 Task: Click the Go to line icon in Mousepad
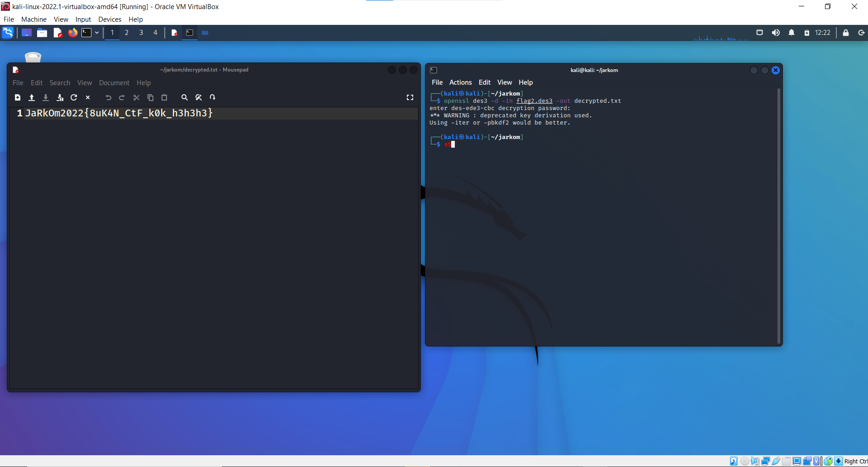tap(212, 97)
